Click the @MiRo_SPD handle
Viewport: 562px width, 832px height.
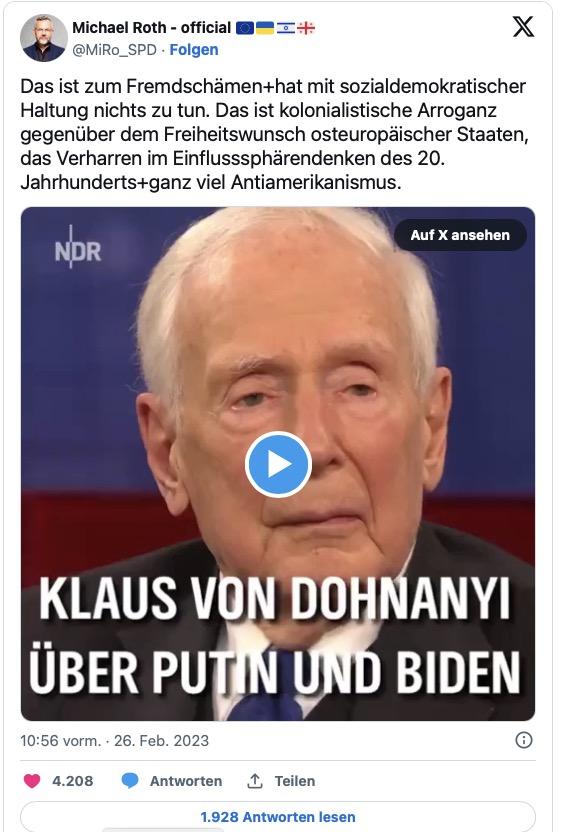[x=114, y=50]
